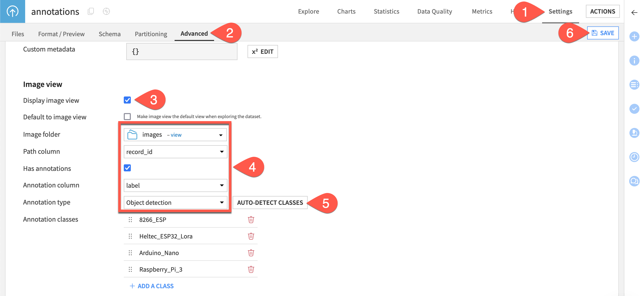Open the schema list panel icon
Viewport: 644px width, 296px height.
pyautogui.click(x=634, y=85)
